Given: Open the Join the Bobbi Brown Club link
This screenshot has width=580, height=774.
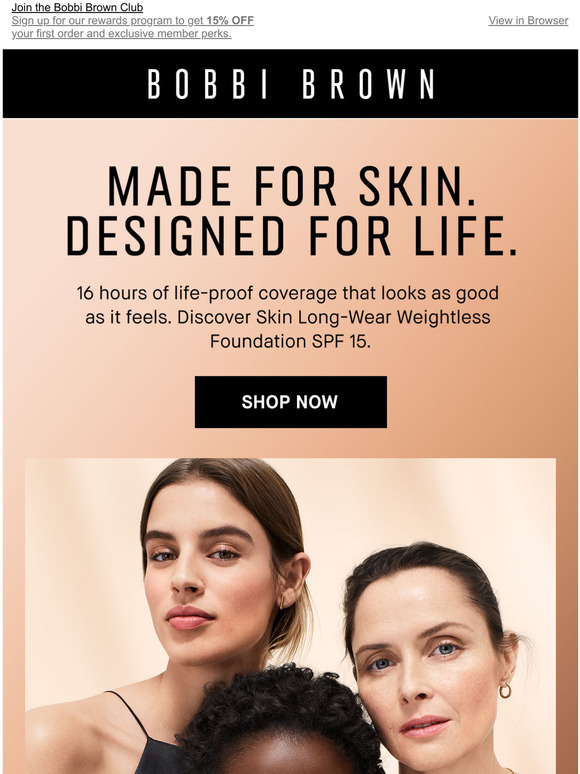Looking at the screenshot, I should (77, 7).
